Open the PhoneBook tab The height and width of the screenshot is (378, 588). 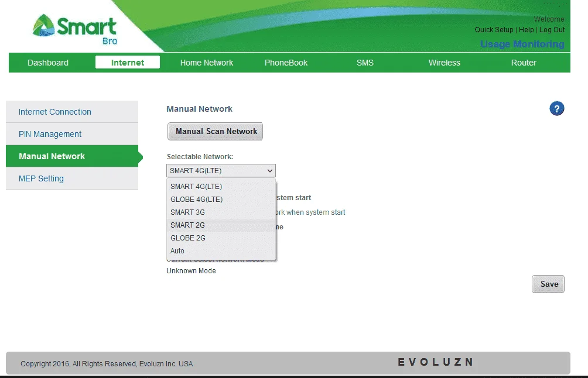286,63
